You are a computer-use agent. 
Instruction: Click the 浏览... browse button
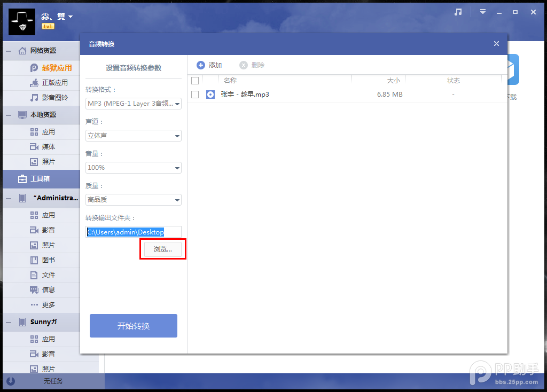tap(163, 249)
